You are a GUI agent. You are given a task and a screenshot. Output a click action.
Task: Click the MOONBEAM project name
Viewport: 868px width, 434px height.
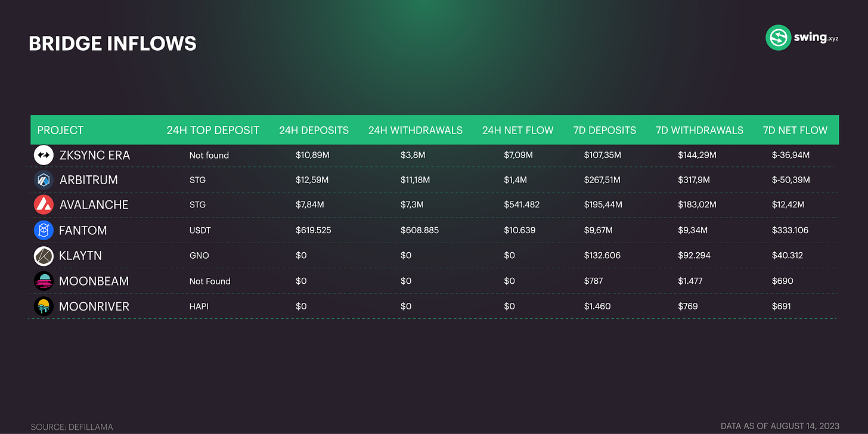click(94, 281)
